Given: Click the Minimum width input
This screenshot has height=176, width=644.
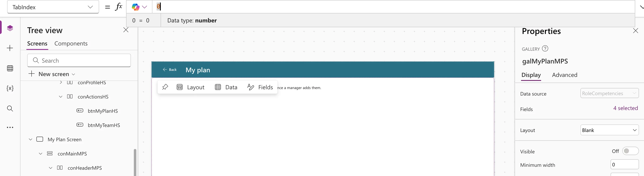Looking at the screenshot, I should click(x=625, y=164).
